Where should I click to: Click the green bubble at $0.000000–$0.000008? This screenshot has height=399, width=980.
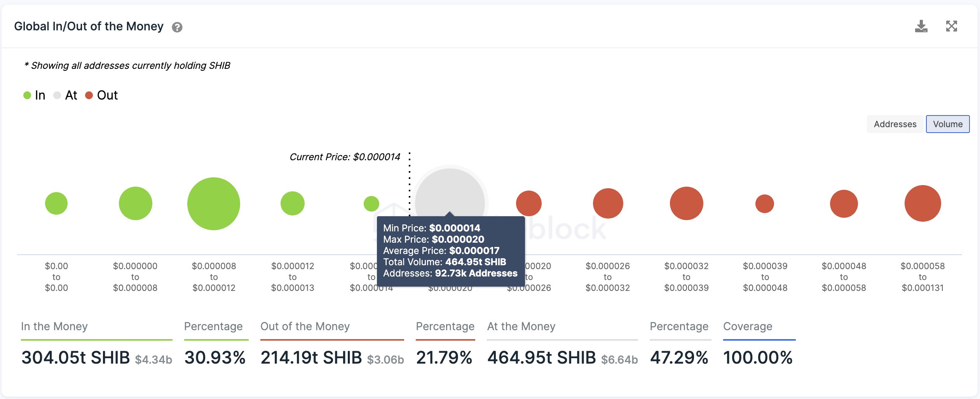click(135, 203)
